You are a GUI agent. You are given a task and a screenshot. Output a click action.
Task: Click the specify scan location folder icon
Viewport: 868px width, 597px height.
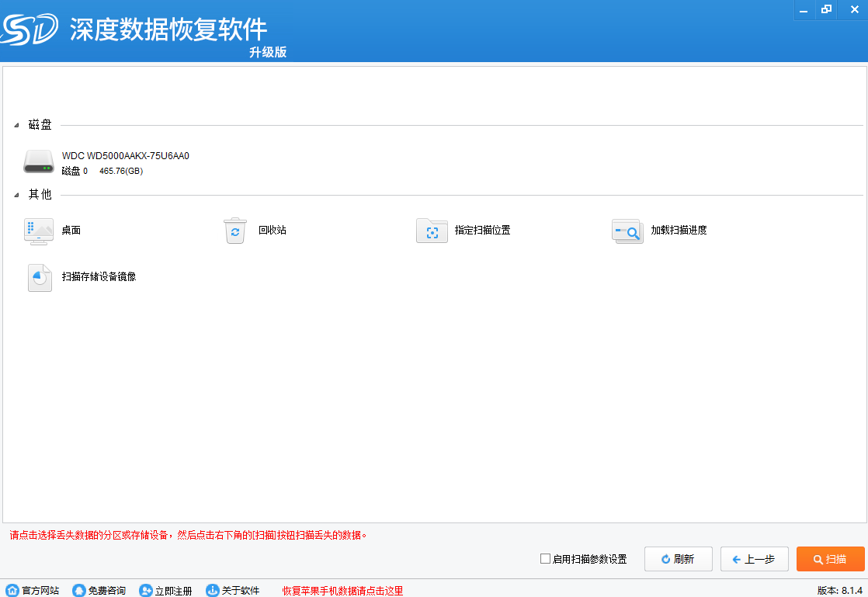pyautogui.click(x=432, y=231)
